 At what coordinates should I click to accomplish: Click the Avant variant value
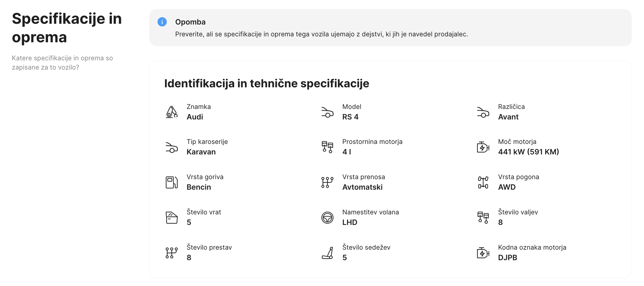(508, 116)
